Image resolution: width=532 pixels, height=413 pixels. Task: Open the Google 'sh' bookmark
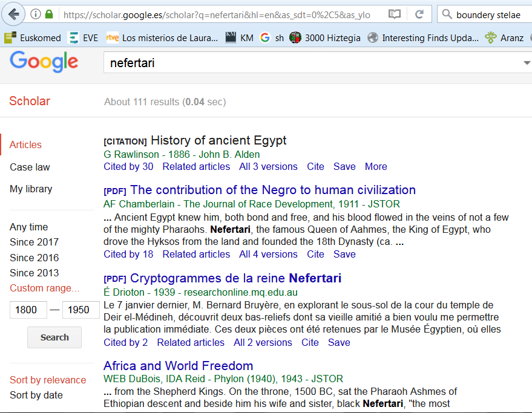[272, 37]
